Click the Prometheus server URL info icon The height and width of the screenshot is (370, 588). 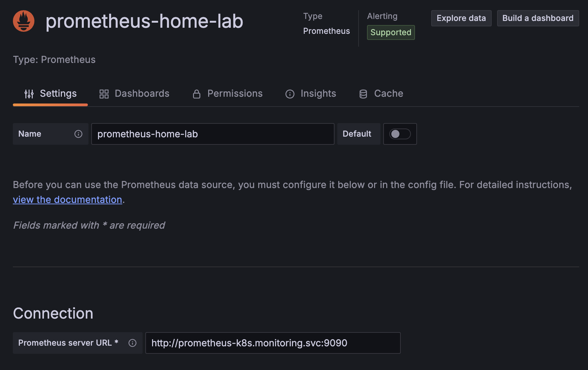(x=132, y=343)
